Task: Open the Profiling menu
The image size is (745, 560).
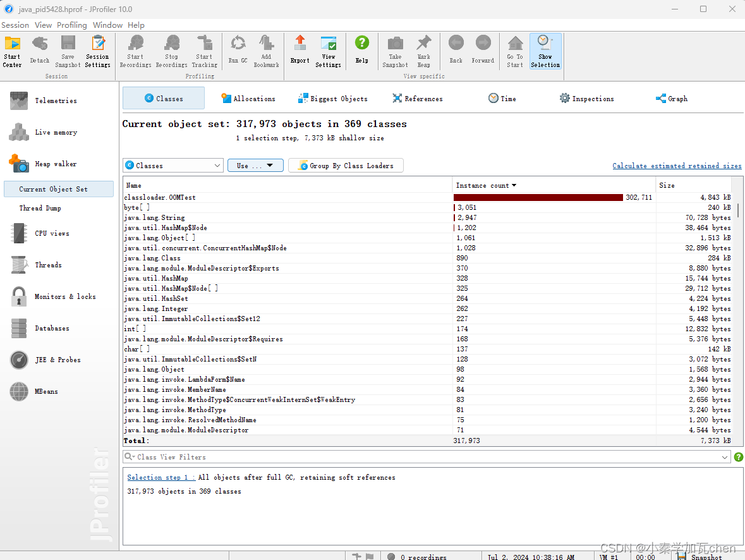Action: [x=72, y=25]
